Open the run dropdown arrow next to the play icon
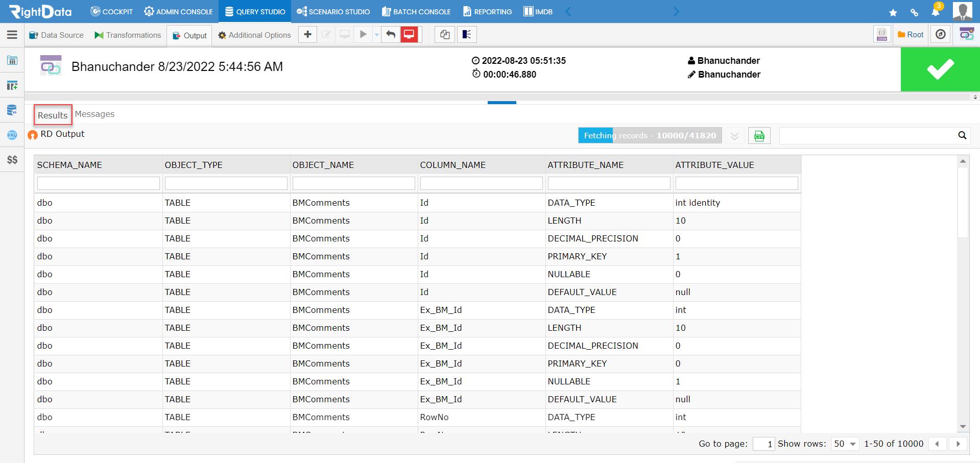980x463 pixels. tap(376, 34)
